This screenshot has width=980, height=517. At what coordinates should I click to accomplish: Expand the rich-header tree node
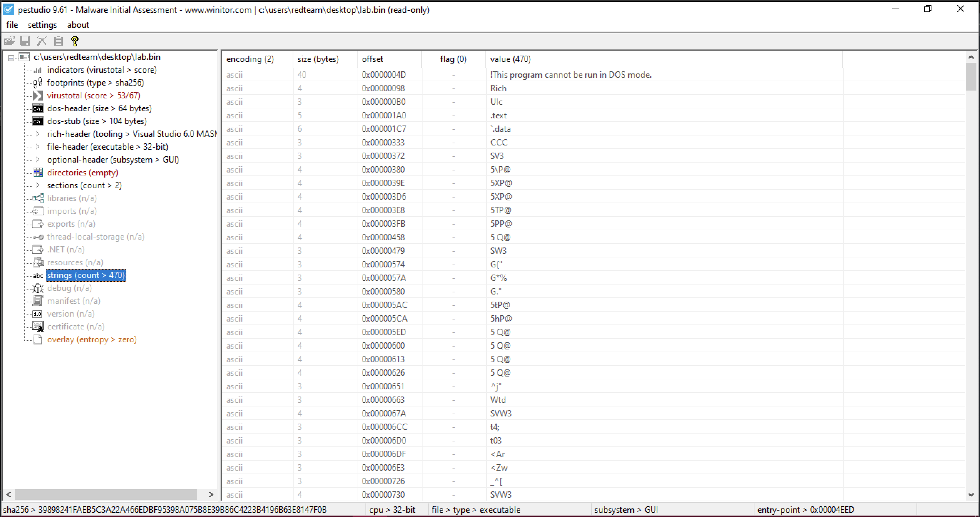point(37,134)
